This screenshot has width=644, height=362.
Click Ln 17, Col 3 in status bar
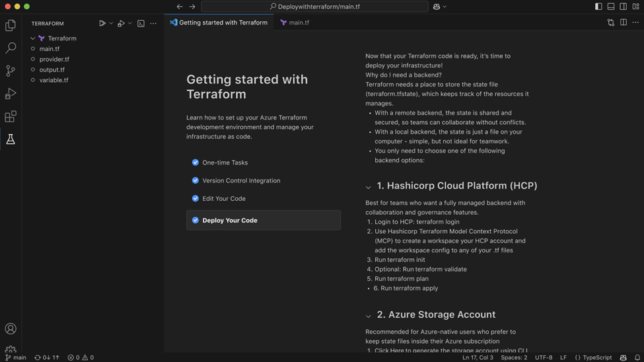coord(478,357)
